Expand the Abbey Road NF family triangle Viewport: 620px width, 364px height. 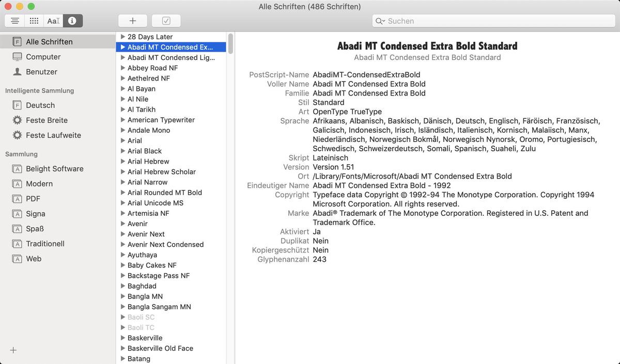[122, 68]
